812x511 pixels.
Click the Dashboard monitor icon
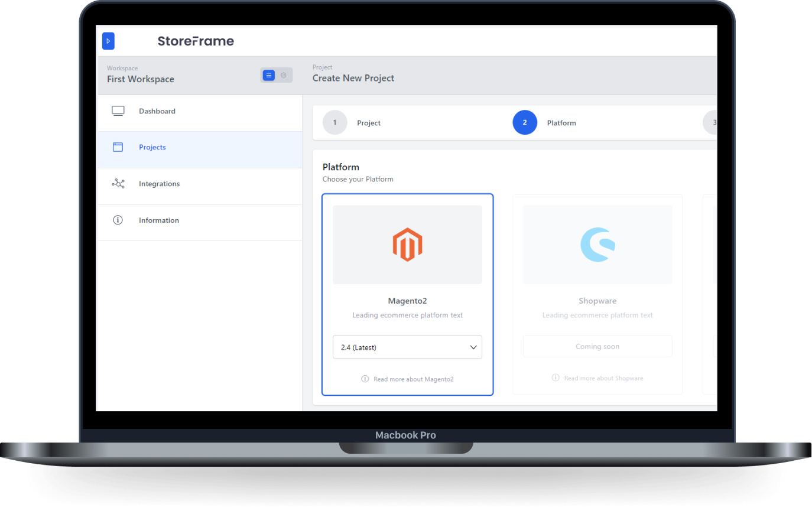(x=118, y=111)
